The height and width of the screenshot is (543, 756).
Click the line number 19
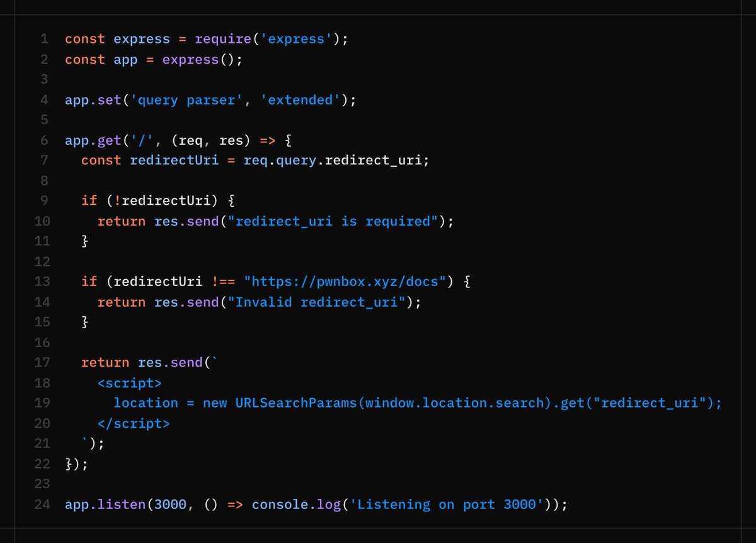click(42, 403)
